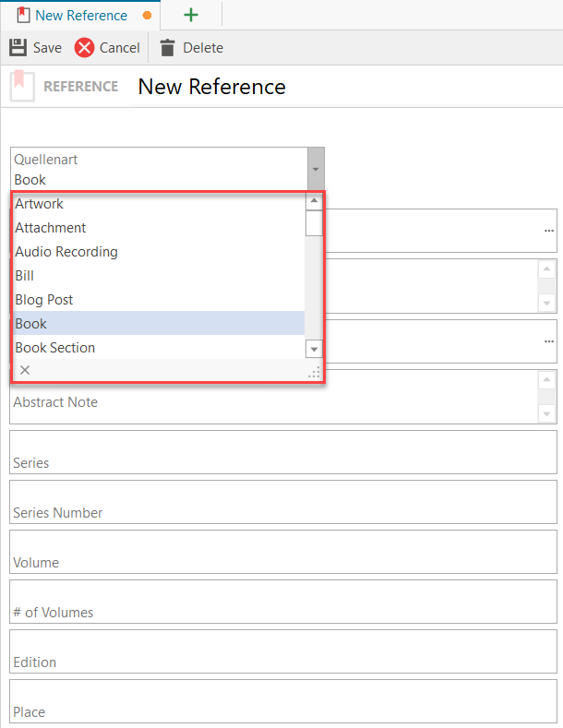This screenshot has height=728, width=563.
Task: Click the Delete trash can icon
Action: click(167, 48)
